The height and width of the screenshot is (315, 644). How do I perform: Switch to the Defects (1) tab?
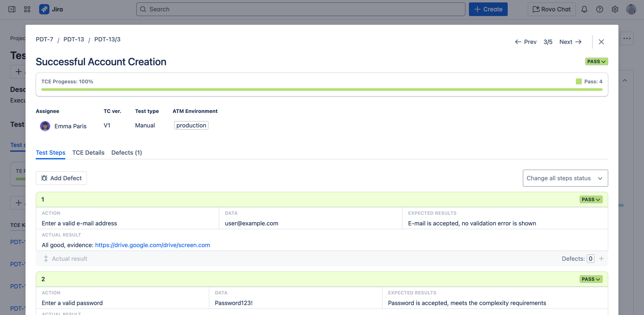point(126,153)
